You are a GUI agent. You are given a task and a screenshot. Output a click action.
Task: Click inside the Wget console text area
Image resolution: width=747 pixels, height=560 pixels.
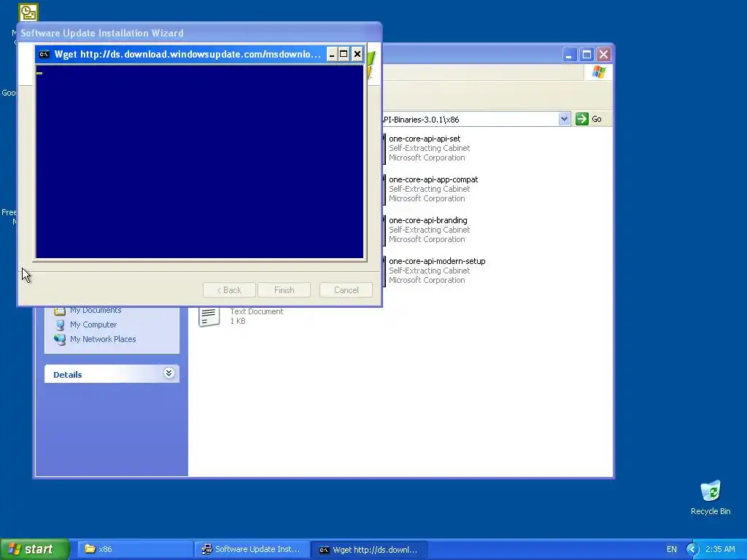(x=200, y=162)
